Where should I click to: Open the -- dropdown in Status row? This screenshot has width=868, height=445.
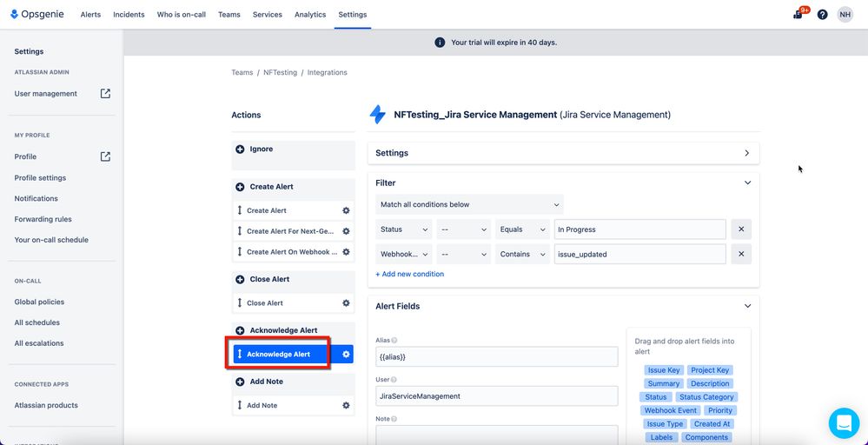coord(463,229)
